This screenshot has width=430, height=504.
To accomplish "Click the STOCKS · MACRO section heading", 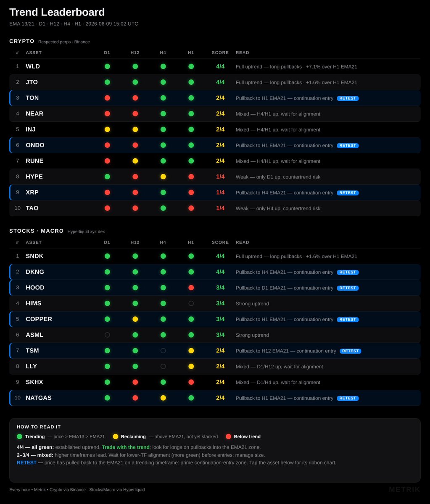I will pos(37,231).
